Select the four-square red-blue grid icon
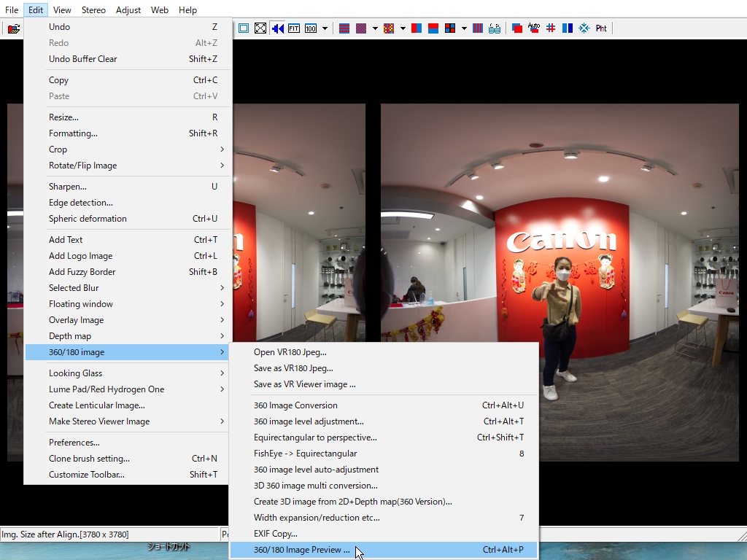The image size is (747, 560). point(449,28)
